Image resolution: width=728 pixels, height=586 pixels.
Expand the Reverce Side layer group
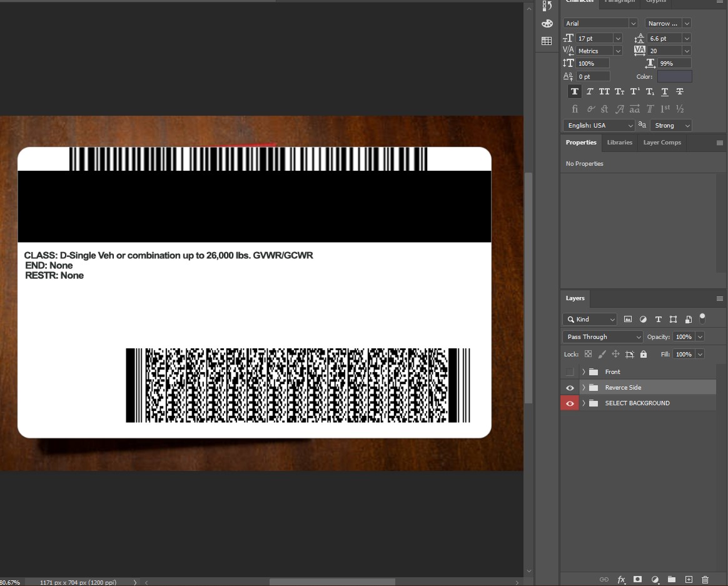pos(584,388)
